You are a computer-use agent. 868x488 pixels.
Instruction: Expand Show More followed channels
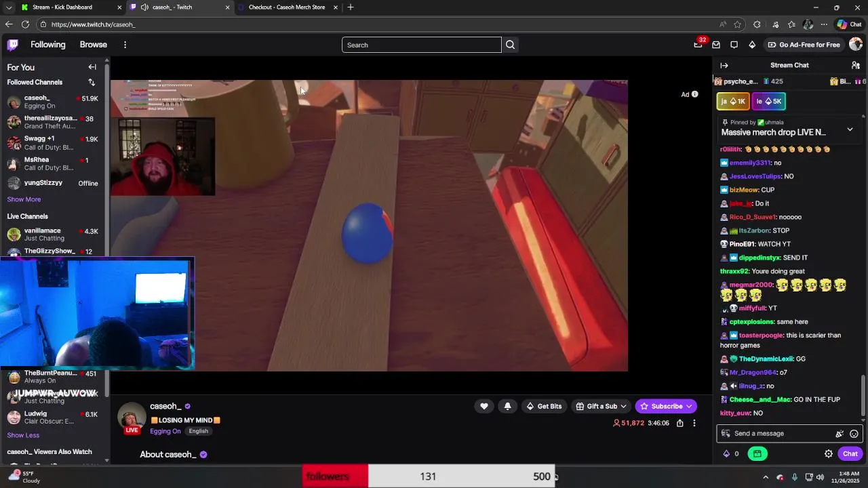[x=24, y=199]
